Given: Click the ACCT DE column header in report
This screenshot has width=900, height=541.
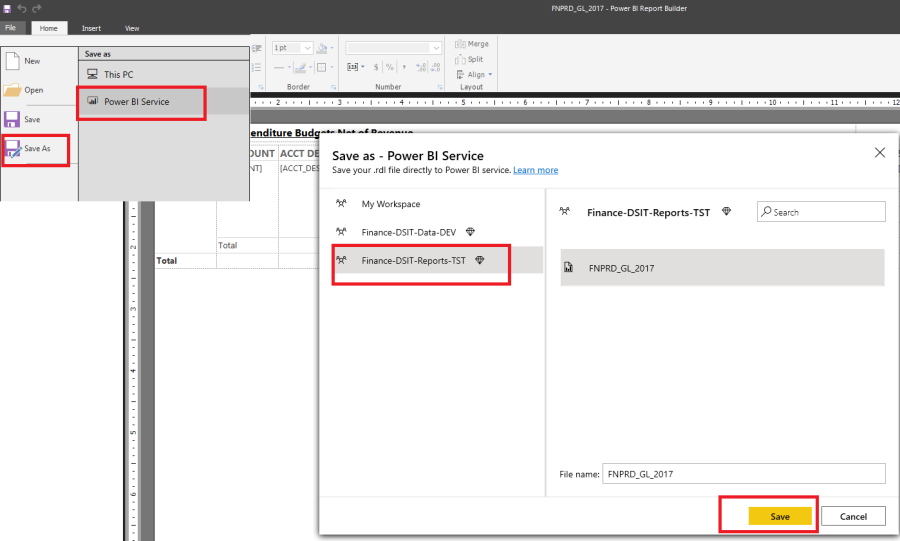Looking at the screenshot, I should click(298, 154).
